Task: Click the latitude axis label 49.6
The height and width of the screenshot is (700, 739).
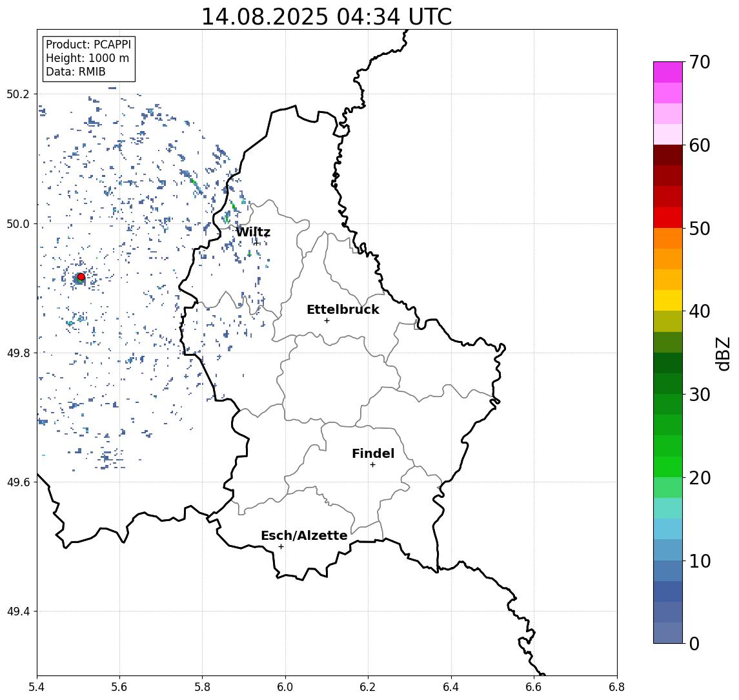Action: tap(18, 482)
